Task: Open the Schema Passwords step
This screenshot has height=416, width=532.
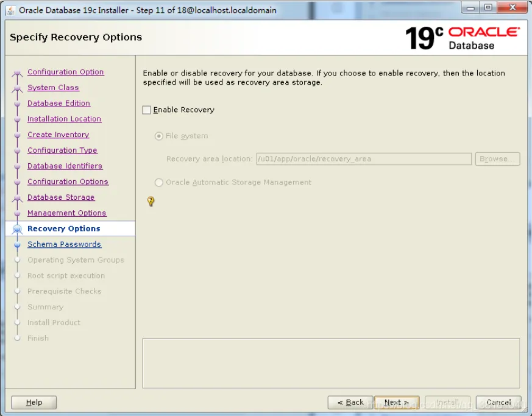Action: (64, 244)
